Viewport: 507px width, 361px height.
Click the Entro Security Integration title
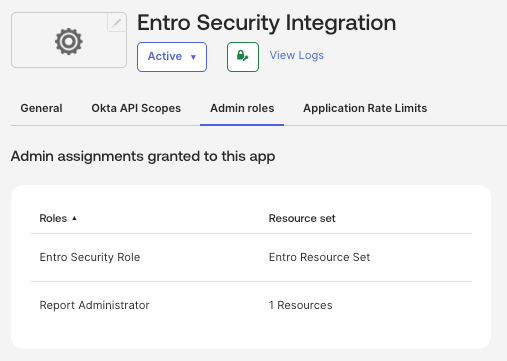coord(267,23)
